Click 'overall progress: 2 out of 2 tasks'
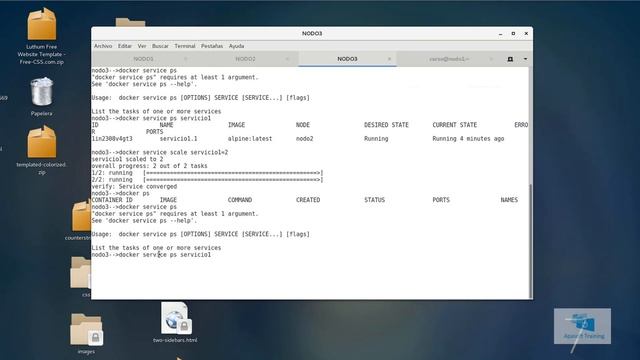 point(149,166)
